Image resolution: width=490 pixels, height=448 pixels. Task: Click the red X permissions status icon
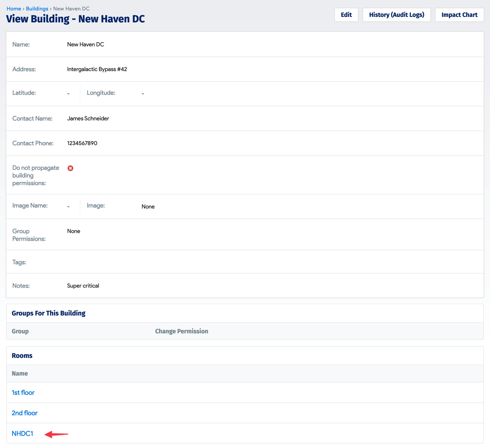(x=70, y=168)
